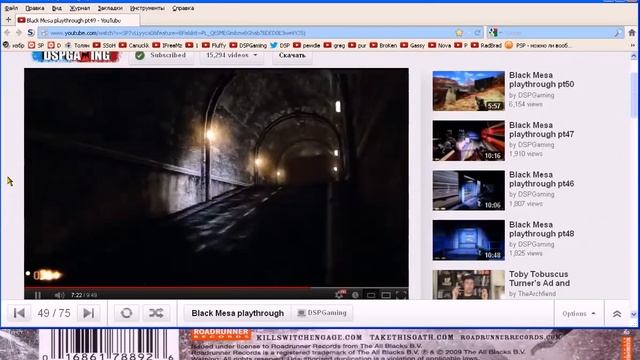640x360 pixels.
Task: Open the greg bookmark
Action: (x=335, y=45)
